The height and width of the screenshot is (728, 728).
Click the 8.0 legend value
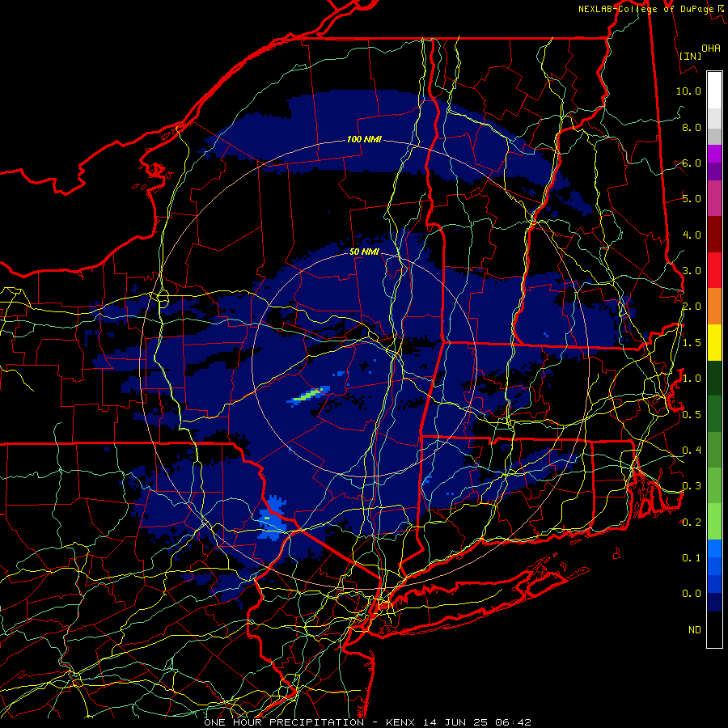pos(692,127)
